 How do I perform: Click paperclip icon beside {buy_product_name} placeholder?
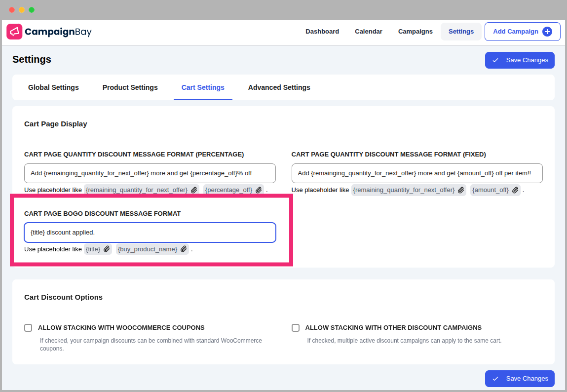(184, 249)
